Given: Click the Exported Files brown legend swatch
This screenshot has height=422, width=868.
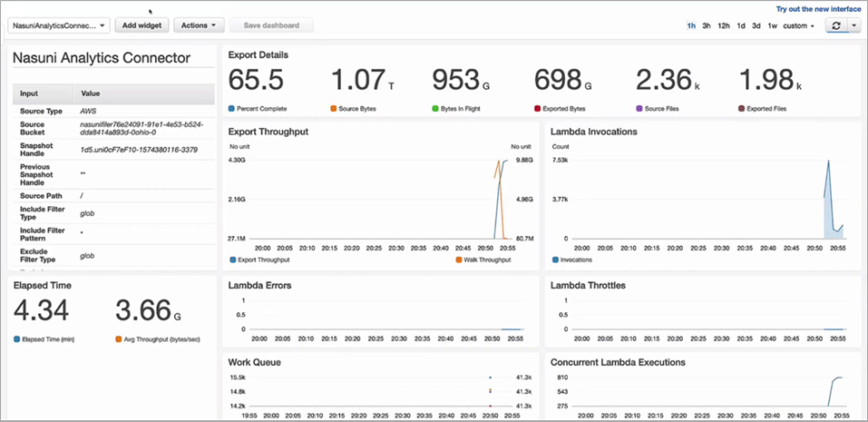Looking at the screenshot, I should [x=742, y=109].
